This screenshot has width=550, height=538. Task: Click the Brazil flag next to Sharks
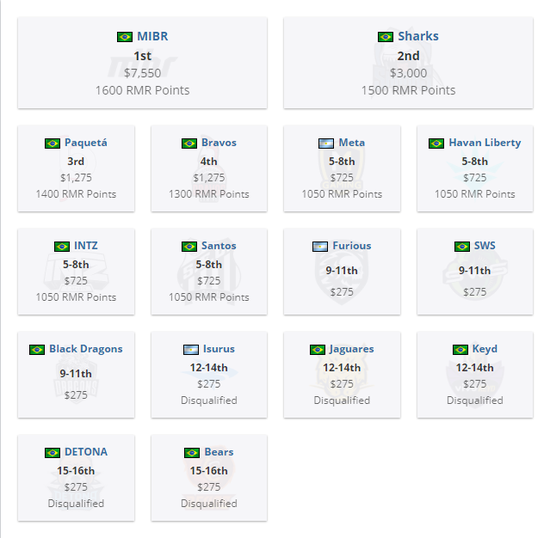pos(385,37)
